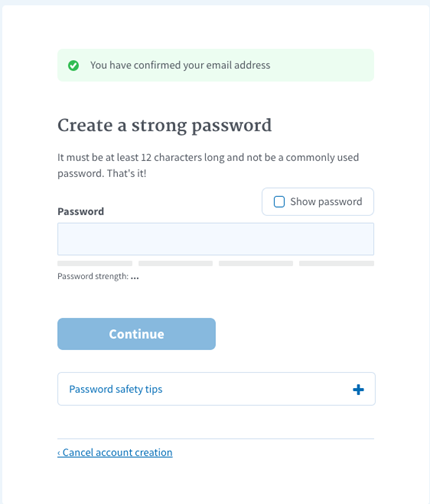Screen dimensions: 430x504
Task: Click the green checkmark confirmation icon
Action: [73, 66]
